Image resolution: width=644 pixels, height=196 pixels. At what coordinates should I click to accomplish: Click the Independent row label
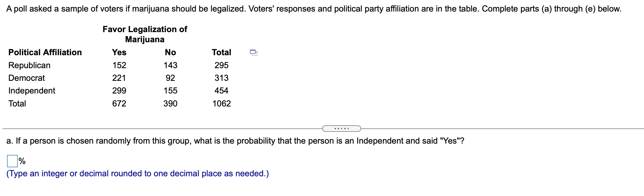click(x=32, y=91)
